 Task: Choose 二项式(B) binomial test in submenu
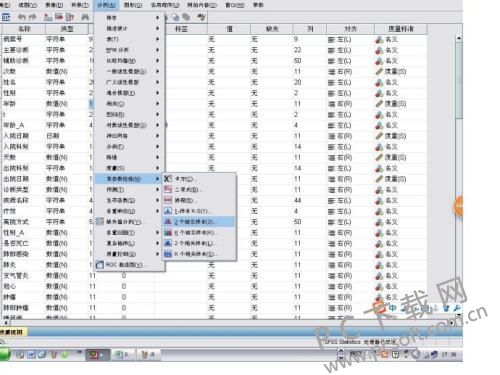click(x=199, y=190)
